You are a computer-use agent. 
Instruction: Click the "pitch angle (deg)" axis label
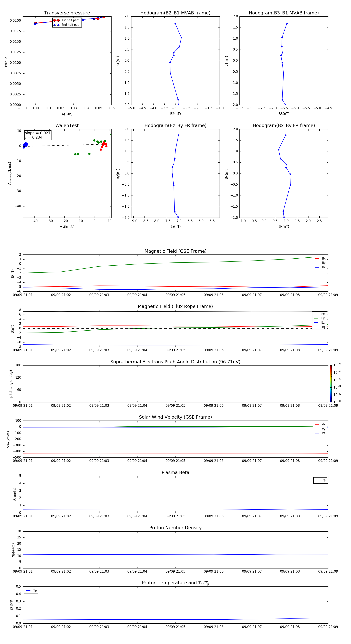click(x=11, y=384)
